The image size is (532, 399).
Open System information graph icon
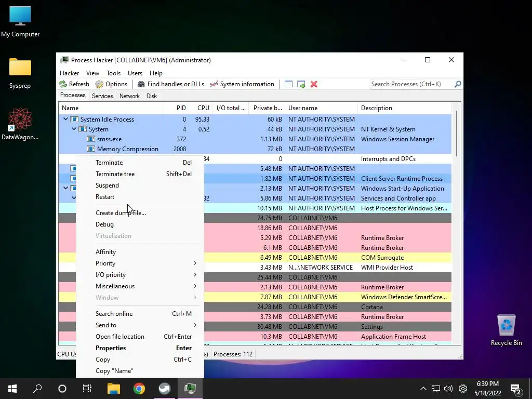pos(214,84)
